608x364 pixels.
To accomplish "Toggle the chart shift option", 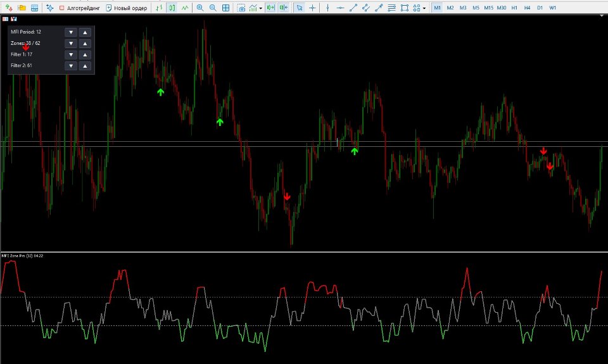I will click(x=284, y=8).
